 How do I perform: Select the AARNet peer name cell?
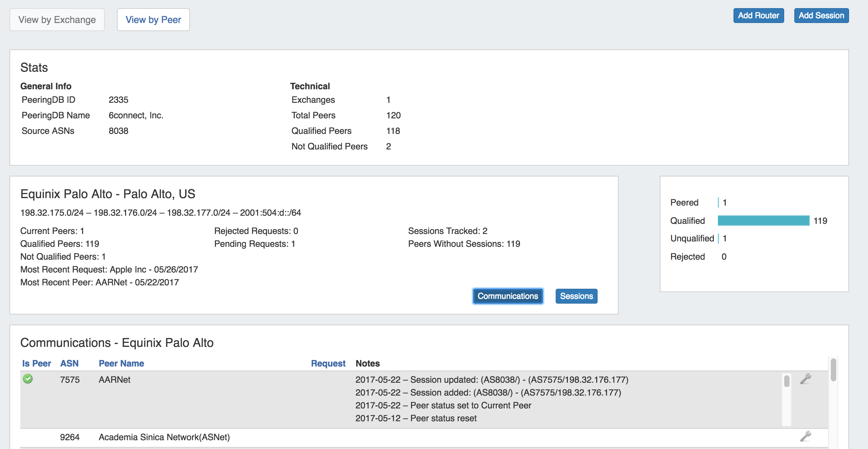point(115,380)
